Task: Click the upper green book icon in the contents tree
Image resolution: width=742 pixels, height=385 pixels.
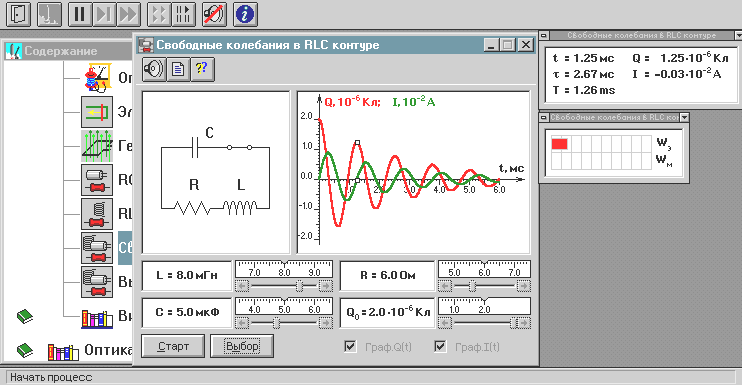Action: [x=25, y=316]
